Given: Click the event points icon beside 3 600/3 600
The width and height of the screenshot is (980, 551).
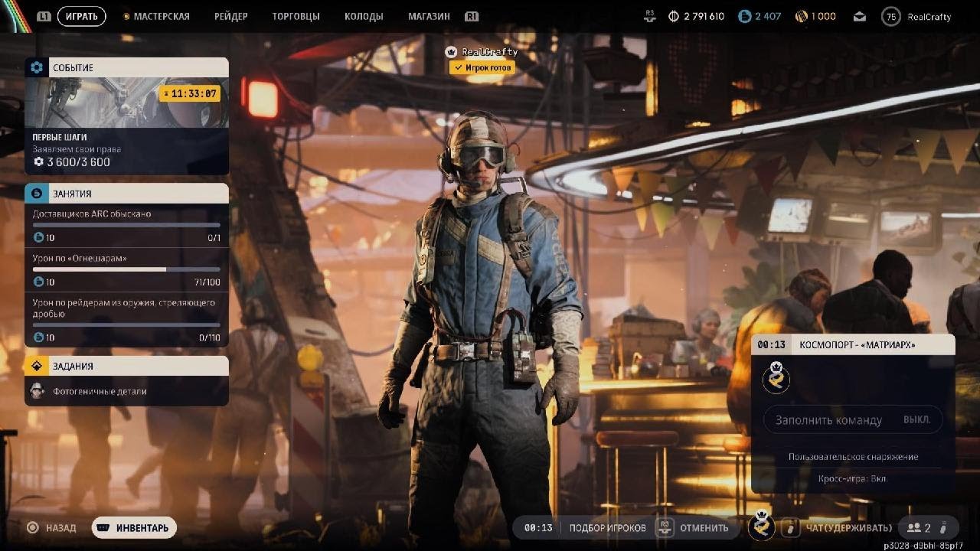Looking at the screenshot, I should [38, 162].
